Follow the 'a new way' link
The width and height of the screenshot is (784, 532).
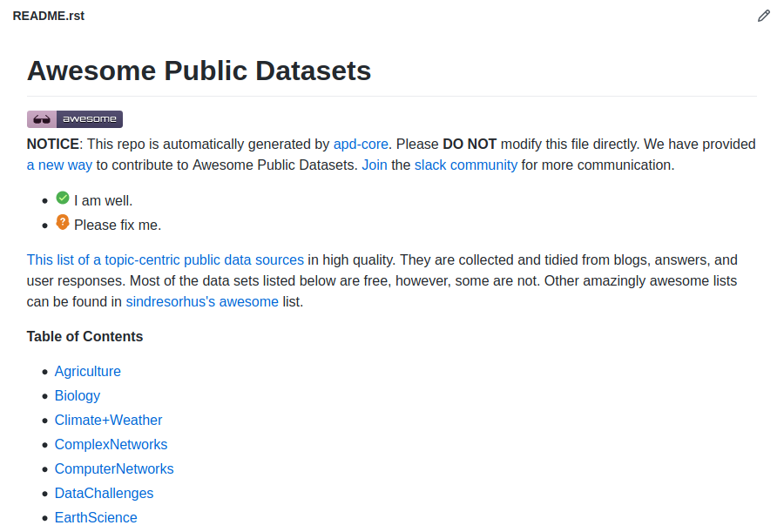pos(59,165)
